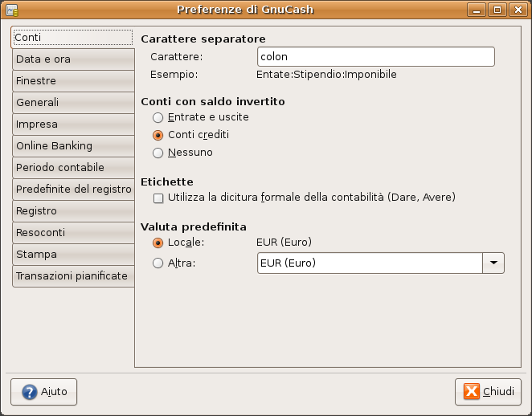Switch to the Stampa tab
The image size is (532, 416).
point(73,255)
